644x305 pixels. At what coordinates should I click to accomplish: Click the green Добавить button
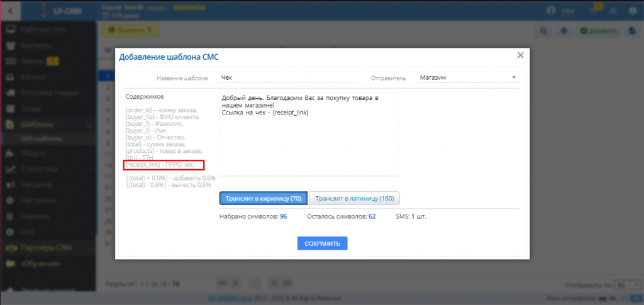coord(599,30)
